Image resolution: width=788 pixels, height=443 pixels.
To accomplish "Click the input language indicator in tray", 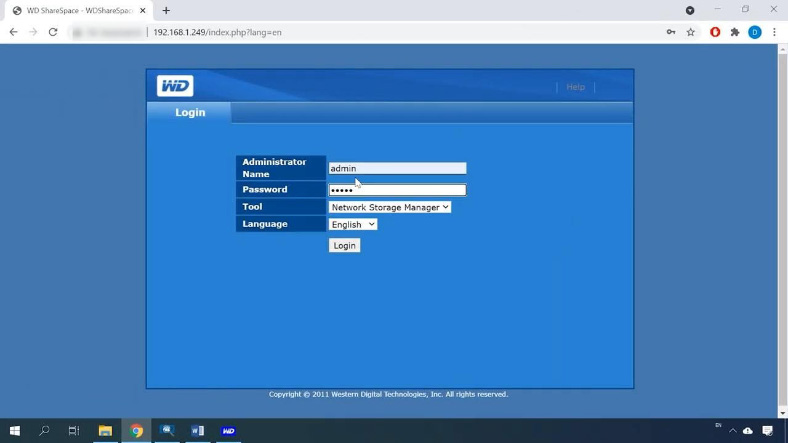I will pyautogui.click(x=718, y=425).
